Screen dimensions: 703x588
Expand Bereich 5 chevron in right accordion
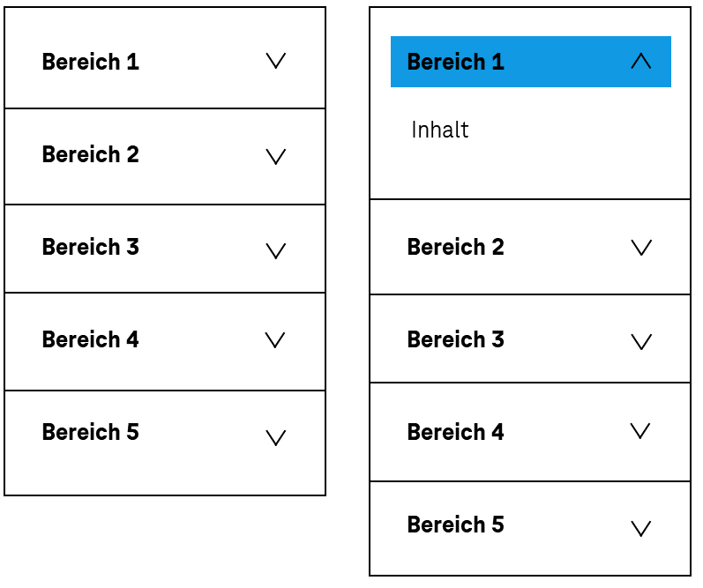click(x=641, y=529)
